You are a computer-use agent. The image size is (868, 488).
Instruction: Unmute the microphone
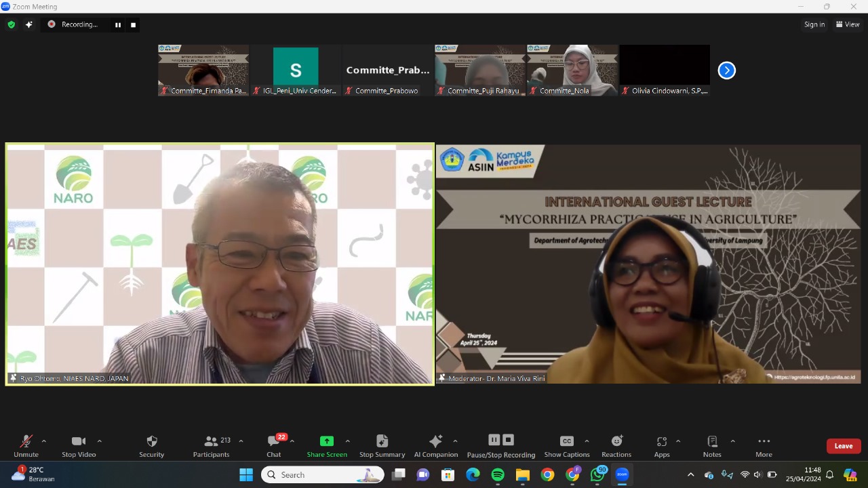tap(26, 442)
